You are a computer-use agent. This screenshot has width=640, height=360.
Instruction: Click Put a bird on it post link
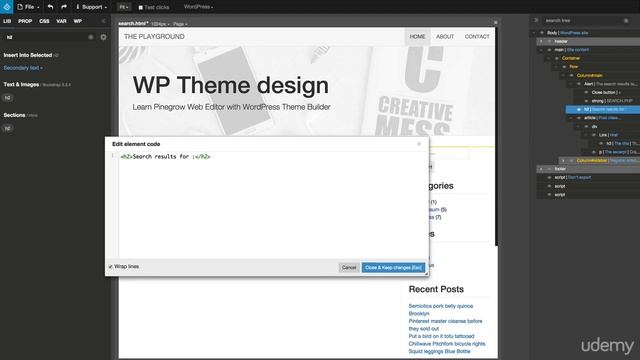click(441, 336)
